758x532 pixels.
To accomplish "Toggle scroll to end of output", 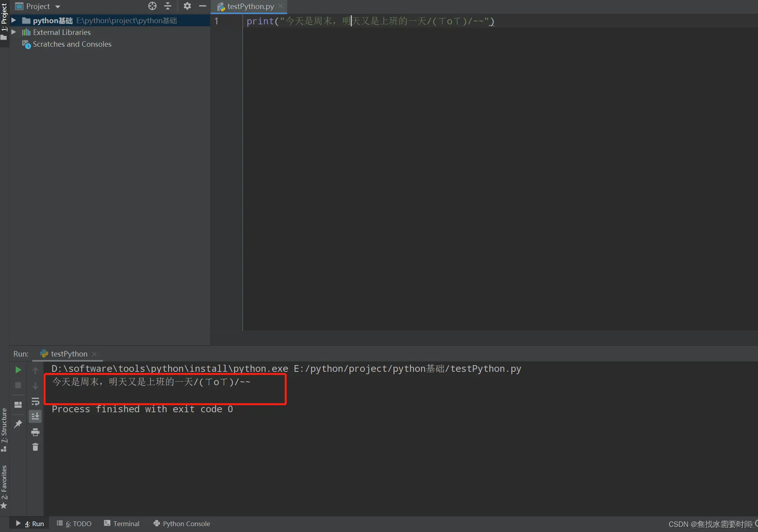I will point(35,417).
